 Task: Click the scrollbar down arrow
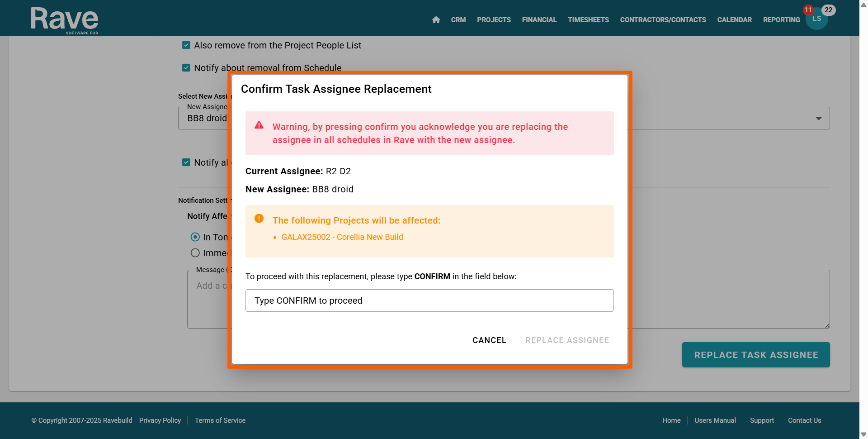click(863, 434)
